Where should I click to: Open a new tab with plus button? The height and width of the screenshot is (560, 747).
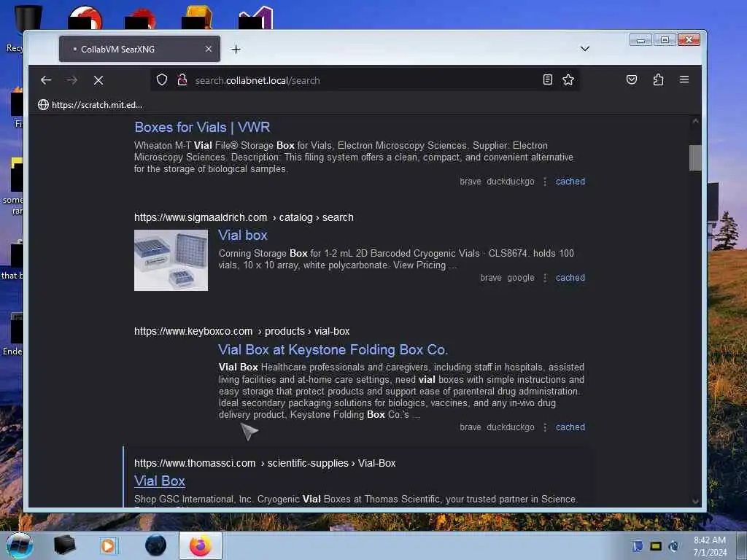tap(236, 49)
